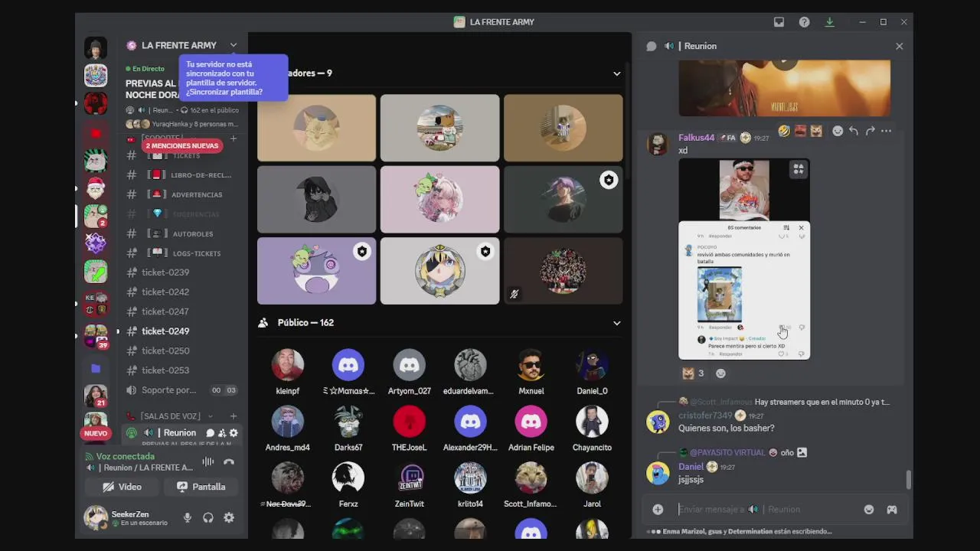
Task: Open the Help icon in title bar
Action: pos(804,22)
